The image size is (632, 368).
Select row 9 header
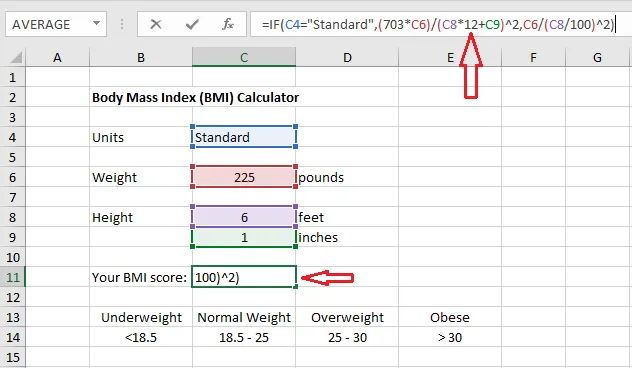[12, 237]
